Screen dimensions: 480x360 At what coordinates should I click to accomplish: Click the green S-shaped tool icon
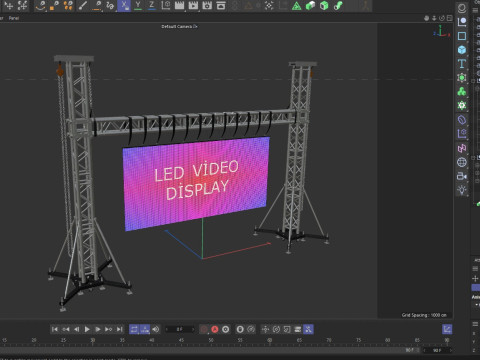338,5
